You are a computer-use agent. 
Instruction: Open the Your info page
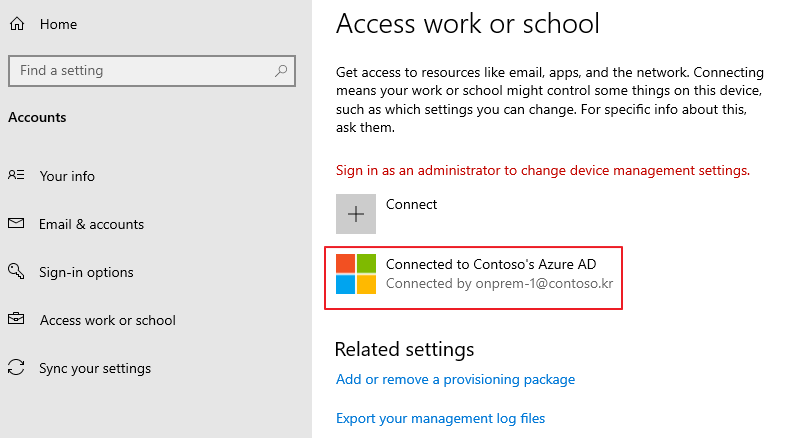[x=67, y=176]
